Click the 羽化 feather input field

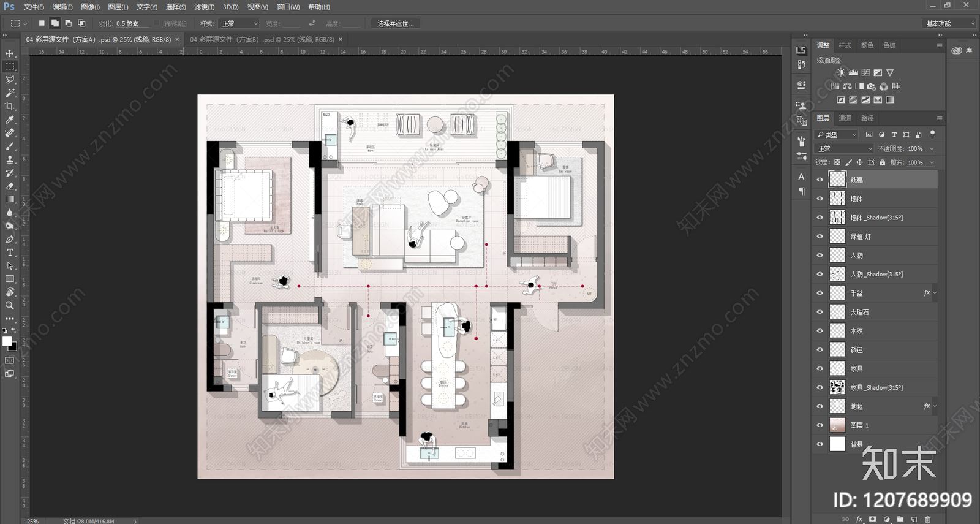point(132,23)
